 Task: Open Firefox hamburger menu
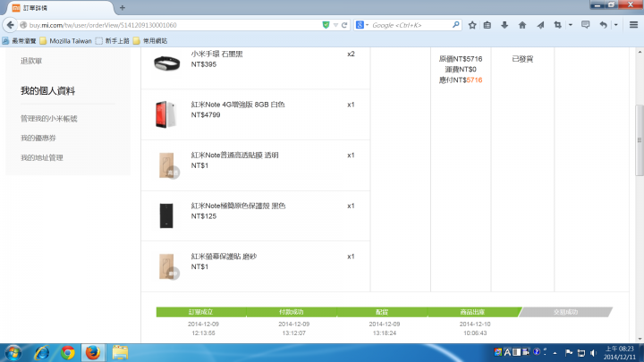(x=633, y=25)
